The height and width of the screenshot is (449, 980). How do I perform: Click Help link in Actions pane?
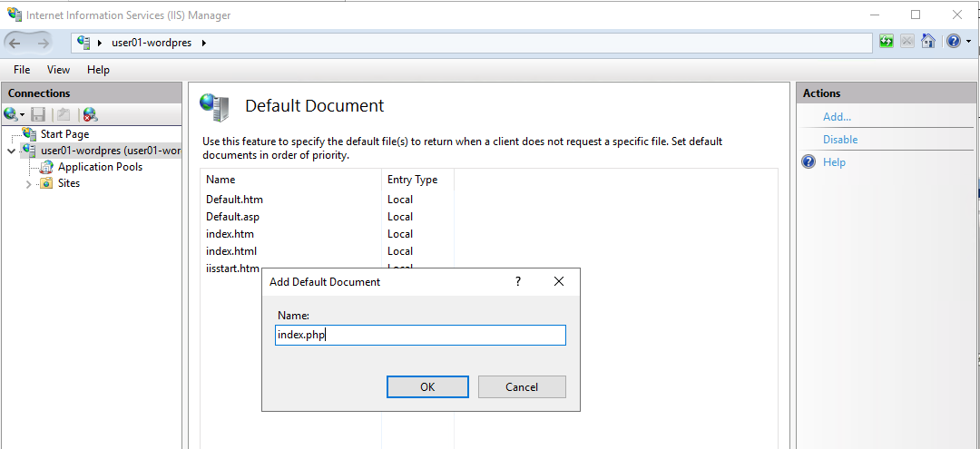tap(834, 162)
